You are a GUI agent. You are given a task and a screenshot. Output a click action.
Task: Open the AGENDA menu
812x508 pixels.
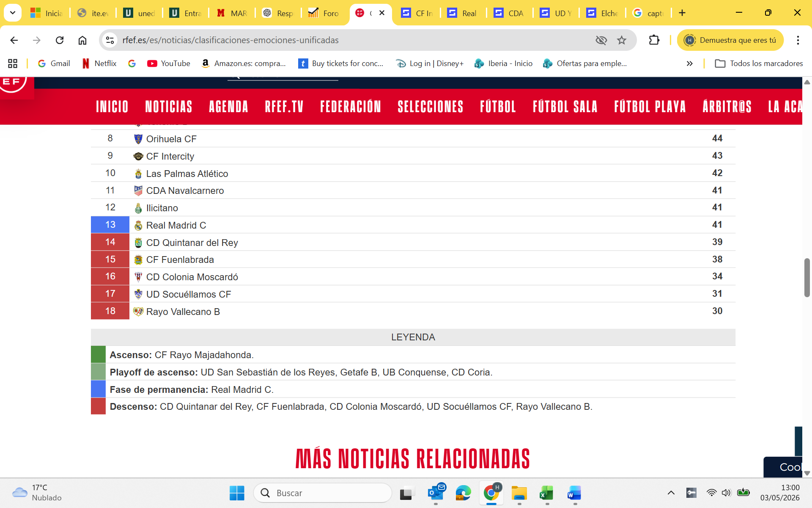tap(228, 107)
